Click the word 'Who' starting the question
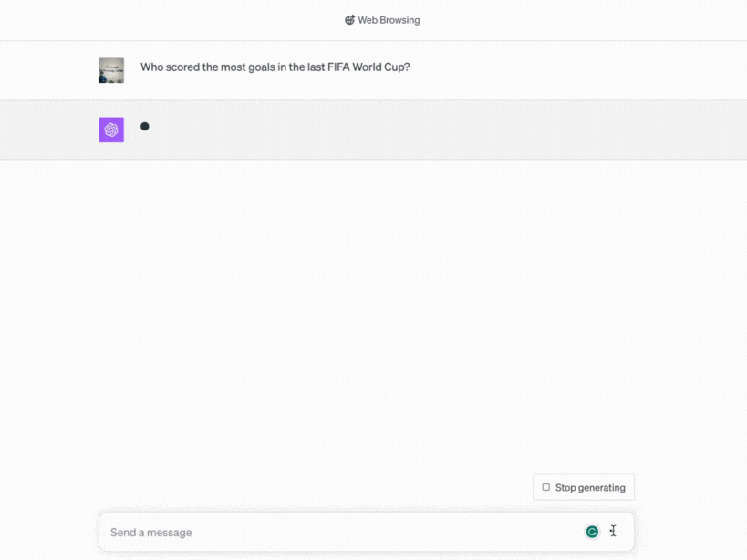Screen dimensions: 747x560 (x=151, y=67)
